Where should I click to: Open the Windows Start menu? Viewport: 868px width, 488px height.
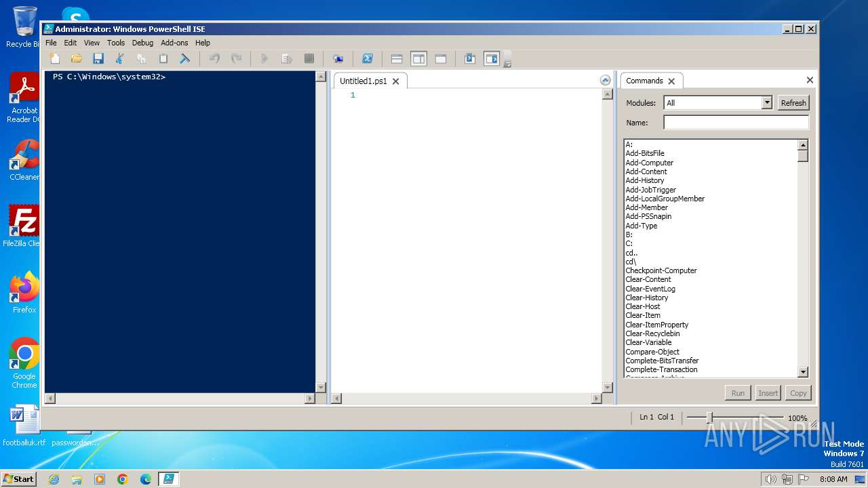(x=19, y=479)
